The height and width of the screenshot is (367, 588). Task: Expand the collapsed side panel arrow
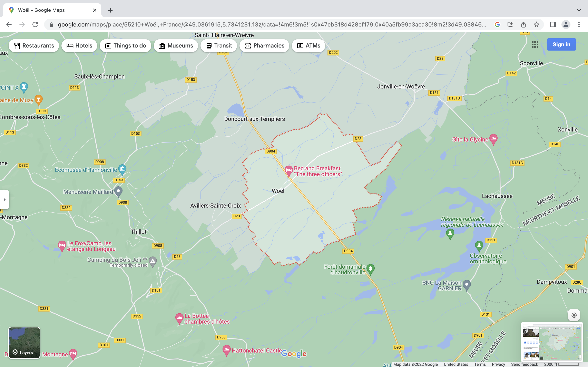pyautogui.click(x=4, y=200)
